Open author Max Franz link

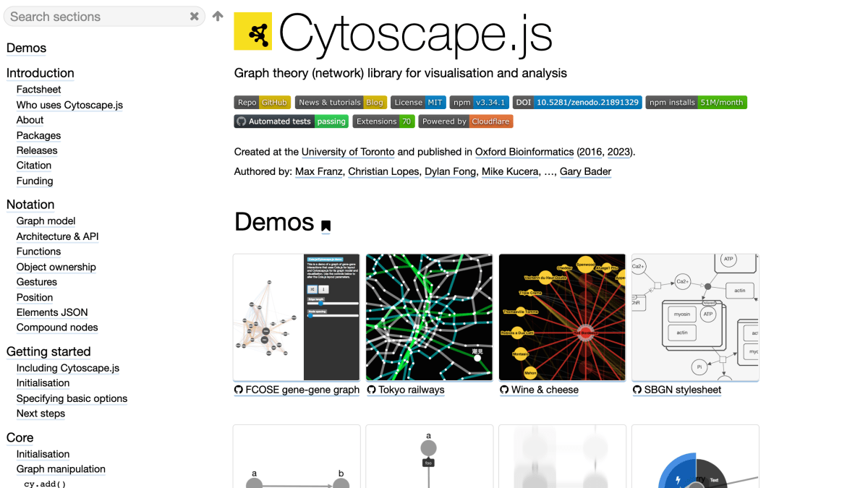(318, 171)
